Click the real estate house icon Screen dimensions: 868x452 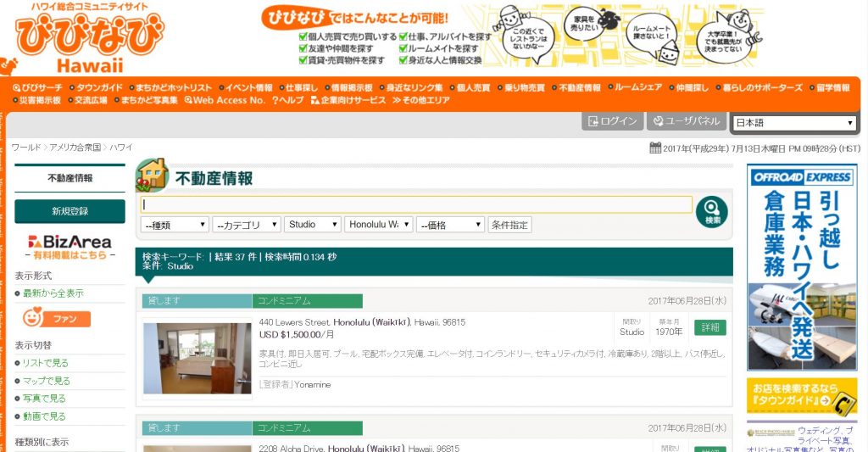pos(153,176)
